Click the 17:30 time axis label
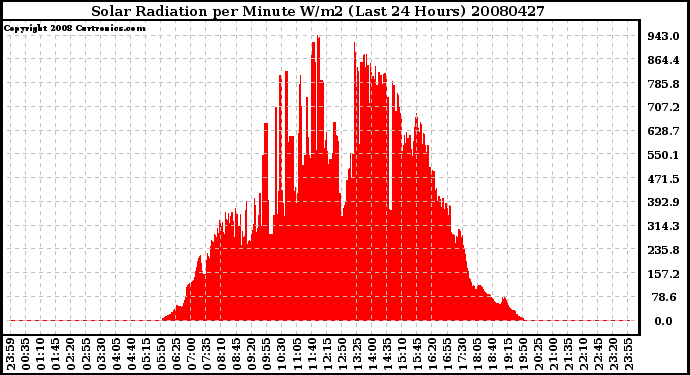The image size is (690, 375). pos(462,354)
